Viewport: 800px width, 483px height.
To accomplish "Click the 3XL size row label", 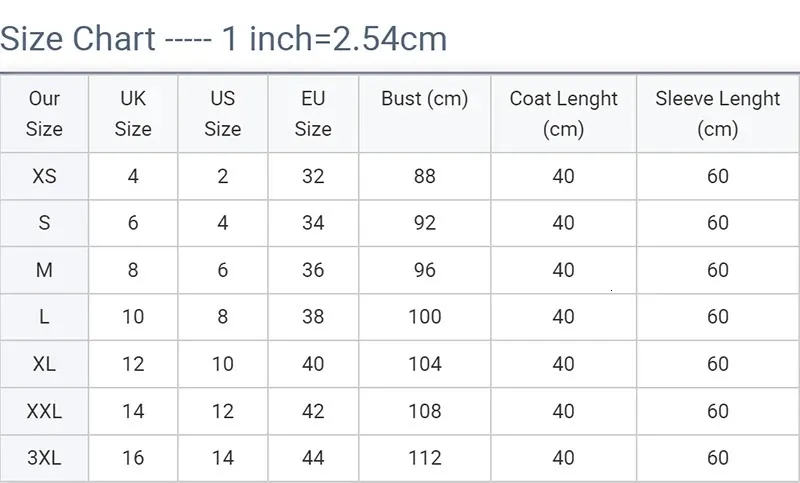I will [44, 457].
